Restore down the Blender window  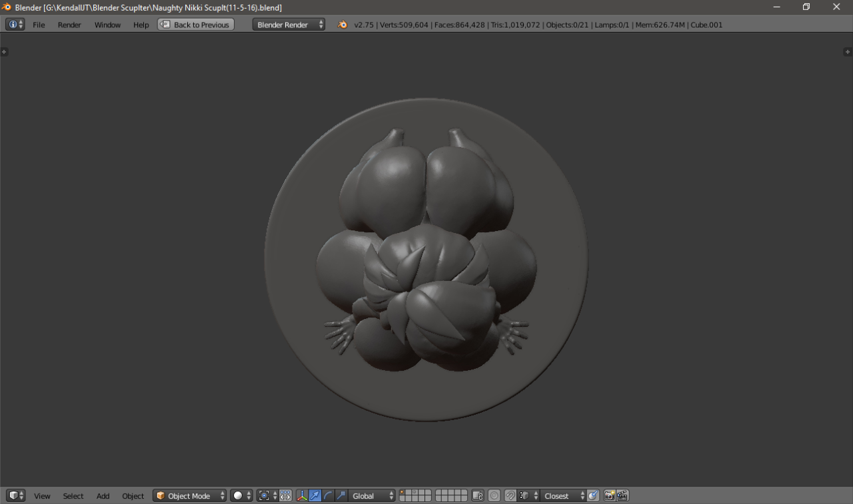coord(806,7)
